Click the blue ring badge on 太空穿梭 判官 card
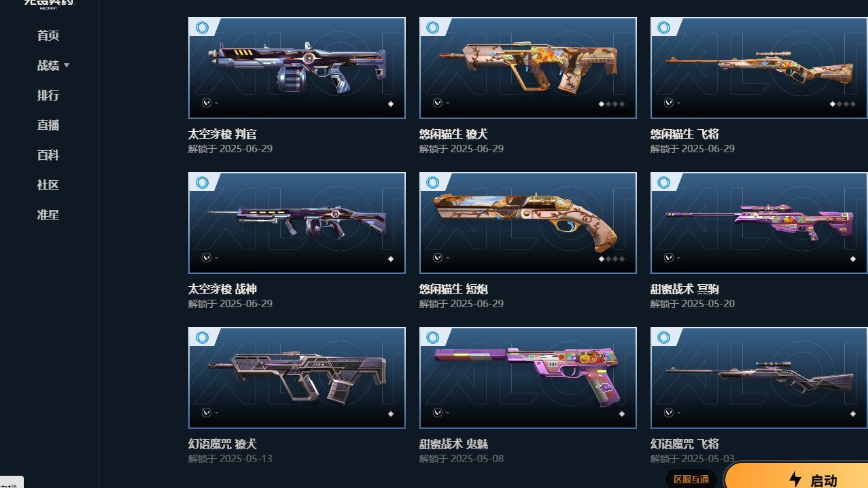 202,28
